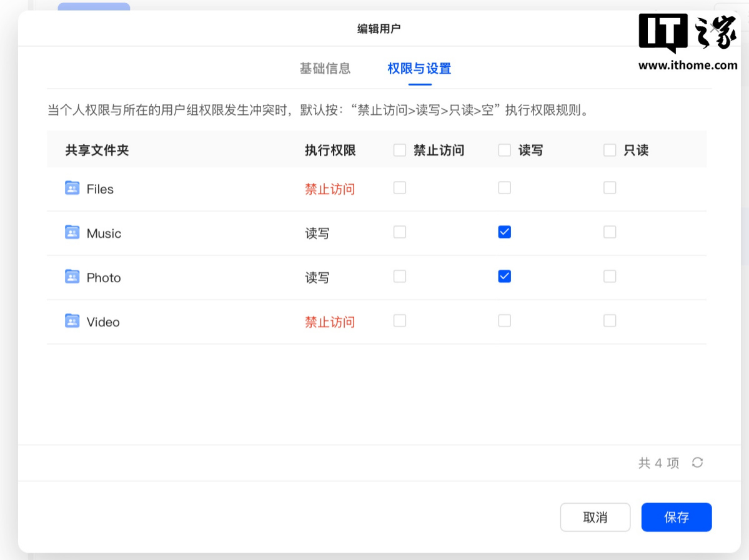Enable 读写 for the Files folder
The height and width of the screenshot is (560, 749).
click(505, 188)
